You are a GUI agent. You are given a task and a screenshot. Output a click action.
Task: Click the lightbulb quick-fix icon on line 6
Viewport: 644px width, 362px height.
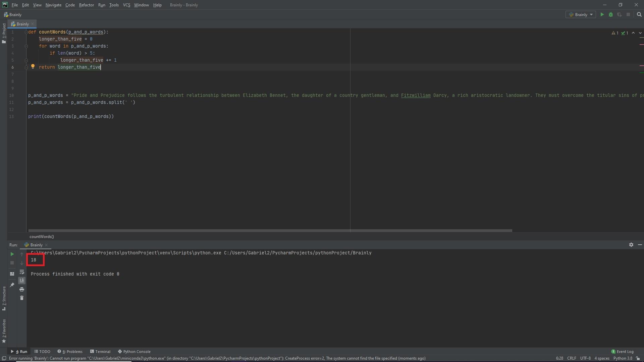coord(33,67)
